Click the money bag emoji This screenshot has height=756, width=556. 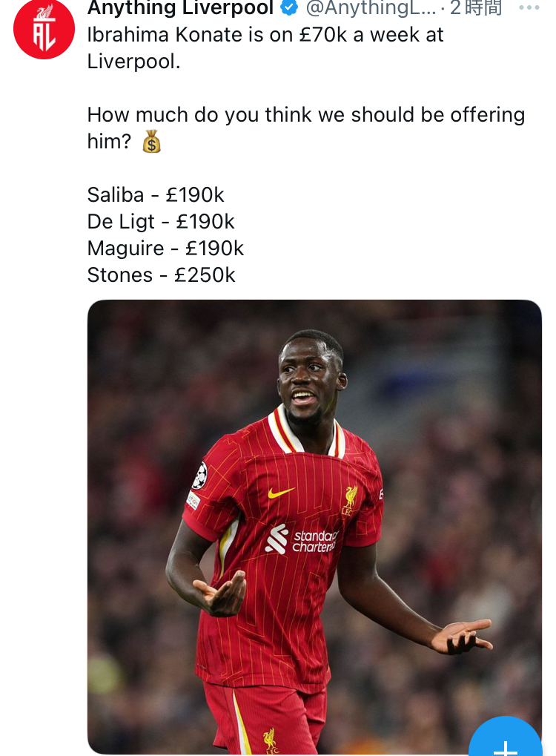(x=151, y=142)
